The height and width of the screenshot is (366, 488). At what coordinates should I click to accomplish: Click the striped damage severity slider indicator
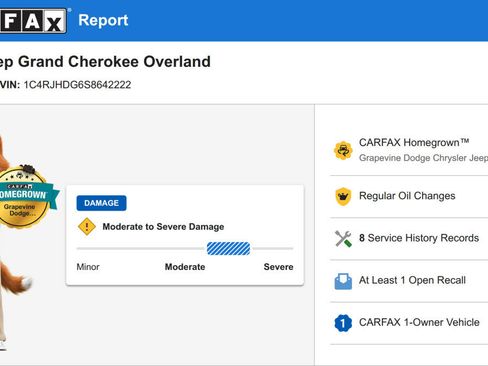click(x=228, y=249)
